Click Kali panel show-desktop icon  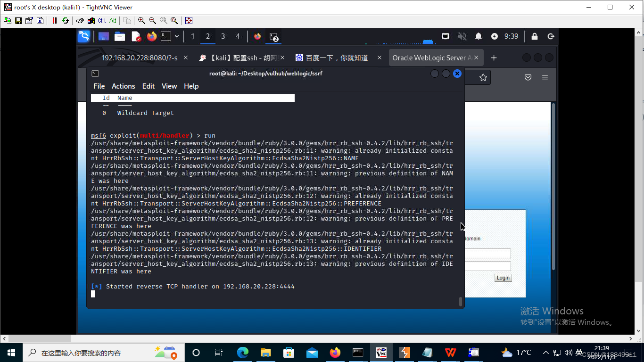(x=104, y=36)
